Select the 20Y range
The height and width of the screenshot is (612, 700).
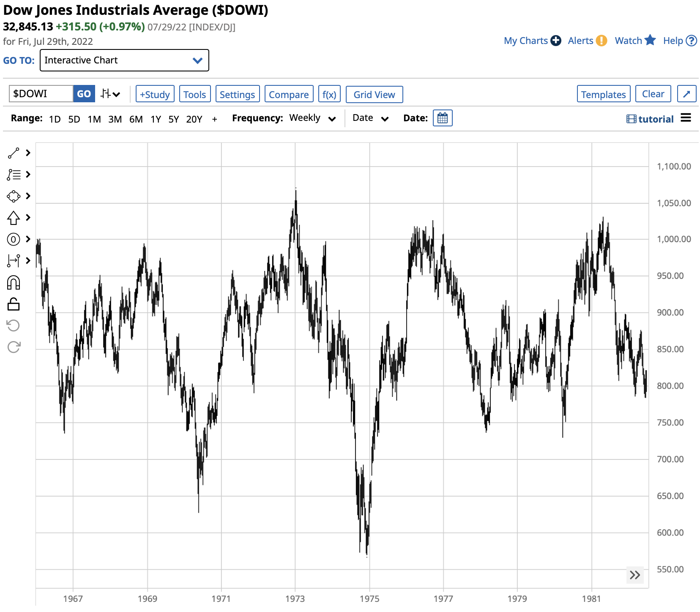click(194, 119)
